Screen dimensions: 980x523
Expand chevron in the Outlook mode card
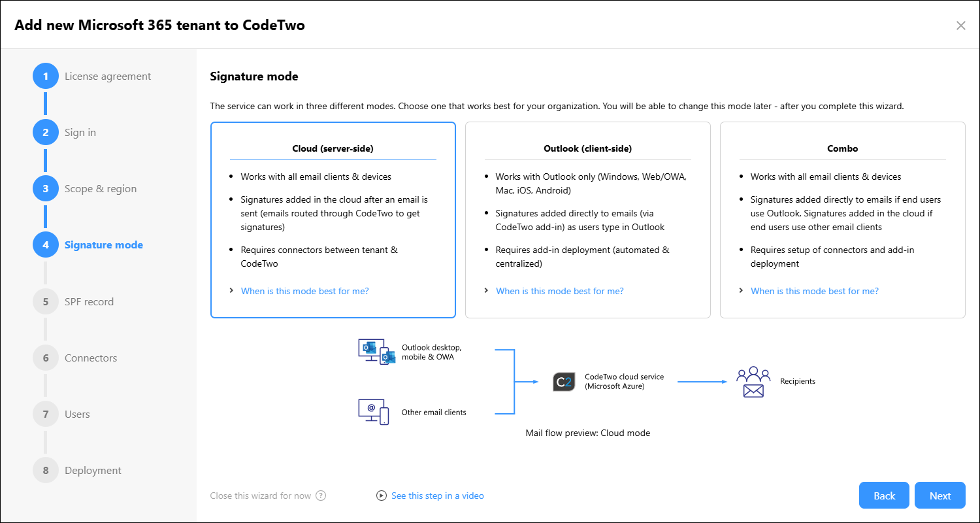pyautogui.click(x=487, y=290)
